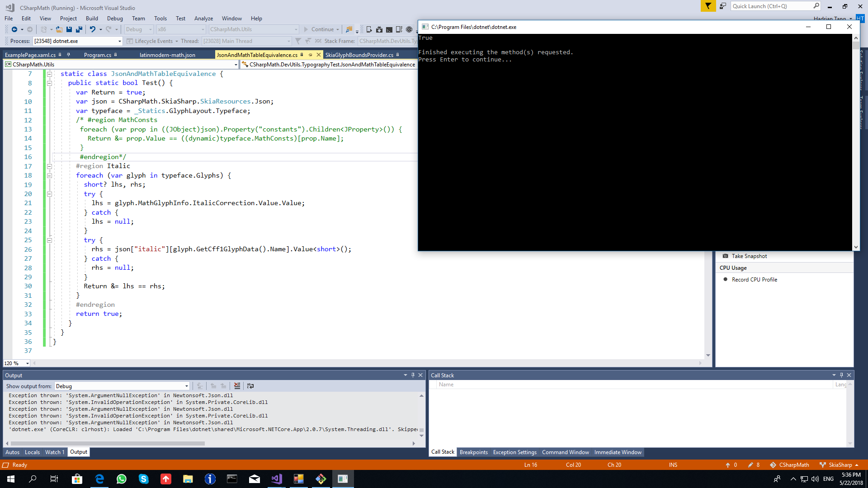
Task: Toggle word wrap in Output window
Action: [x=250, y=386]
